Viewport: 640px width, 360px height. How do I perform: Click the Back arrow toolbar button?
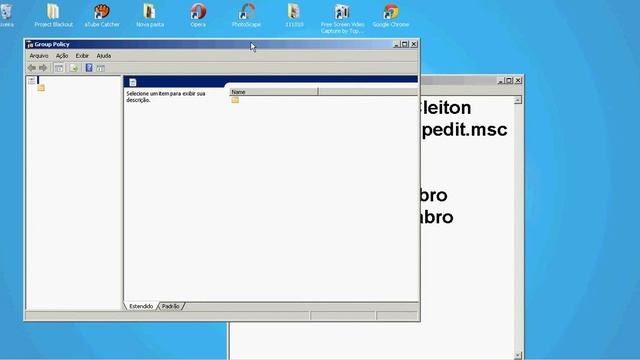pyautogui.click(x=32, y=68)
